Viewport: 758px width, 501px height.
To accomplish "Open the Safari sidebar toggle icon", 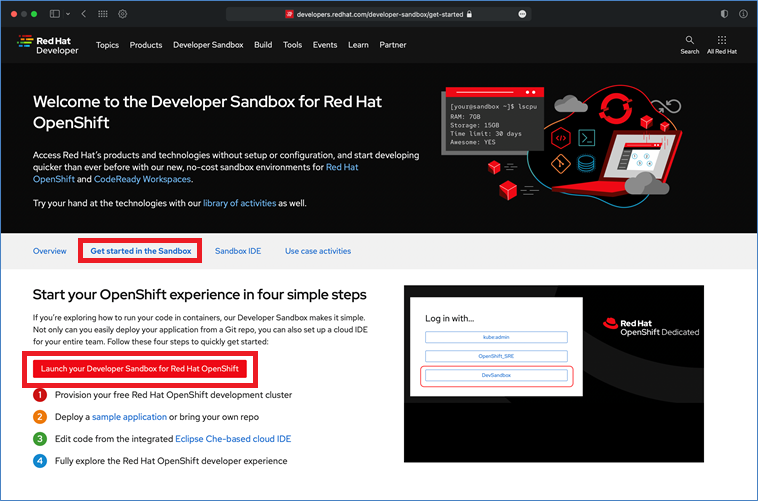I will click(x=55, y=14).
